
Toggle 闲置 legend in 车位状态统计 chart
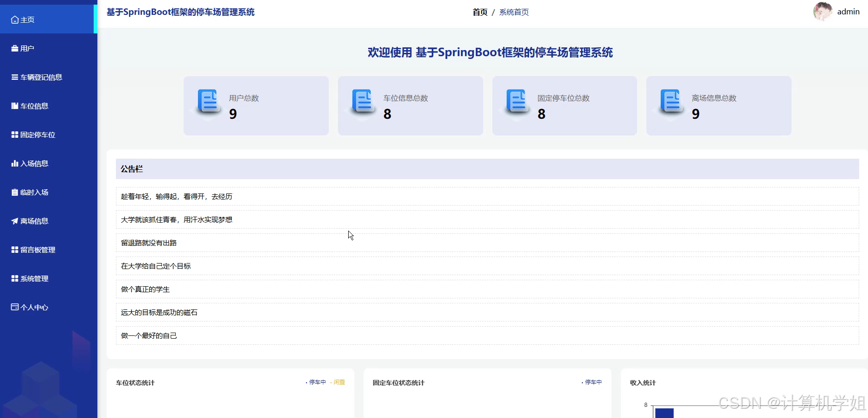point(338,382)
